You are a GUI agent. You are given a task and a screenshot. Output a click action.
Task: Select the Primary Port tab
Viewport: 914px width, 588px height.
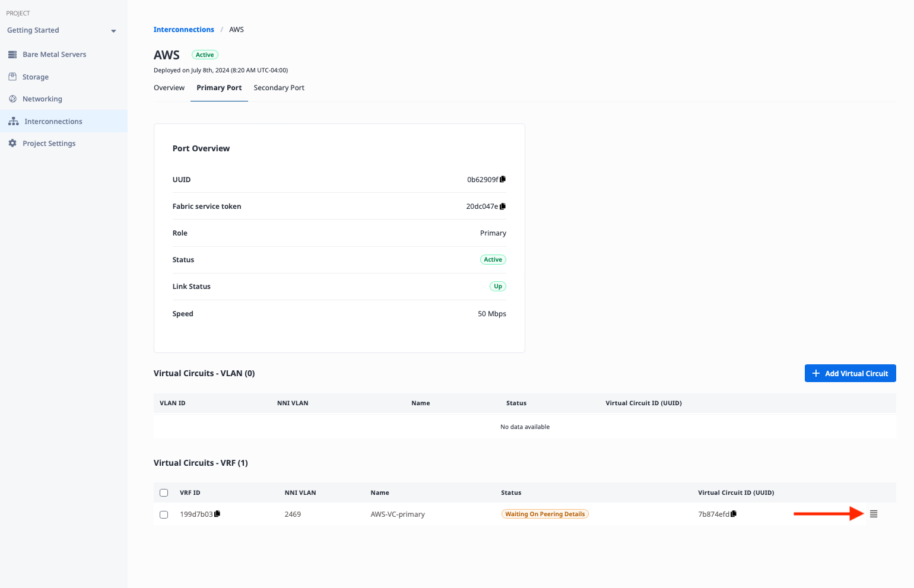point(219,88)
